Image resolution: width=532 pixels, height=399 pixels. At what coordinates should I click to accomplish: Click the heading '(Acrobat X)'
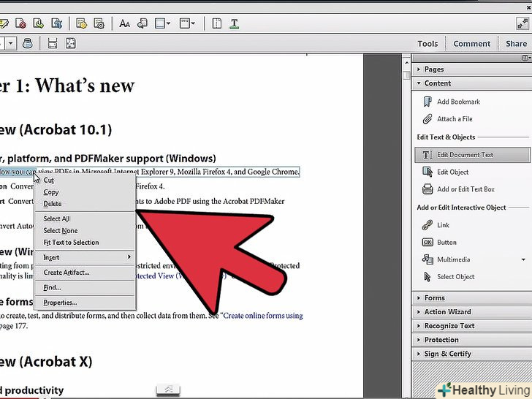[56, 361]
